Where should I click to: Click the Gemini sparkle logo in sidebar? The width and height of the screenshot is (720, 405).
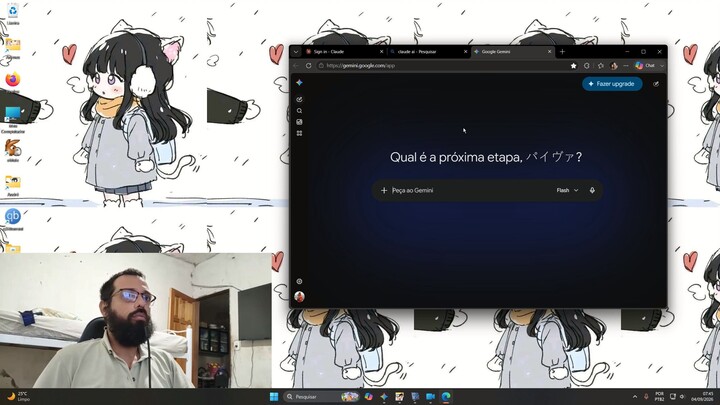(299, 83)
